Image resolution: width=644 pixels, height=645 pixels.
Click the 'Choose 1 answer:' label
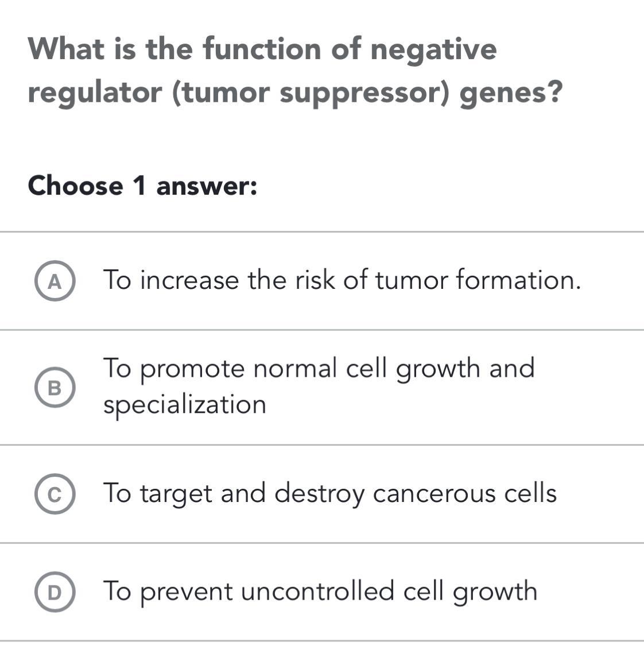pos(142,186)
